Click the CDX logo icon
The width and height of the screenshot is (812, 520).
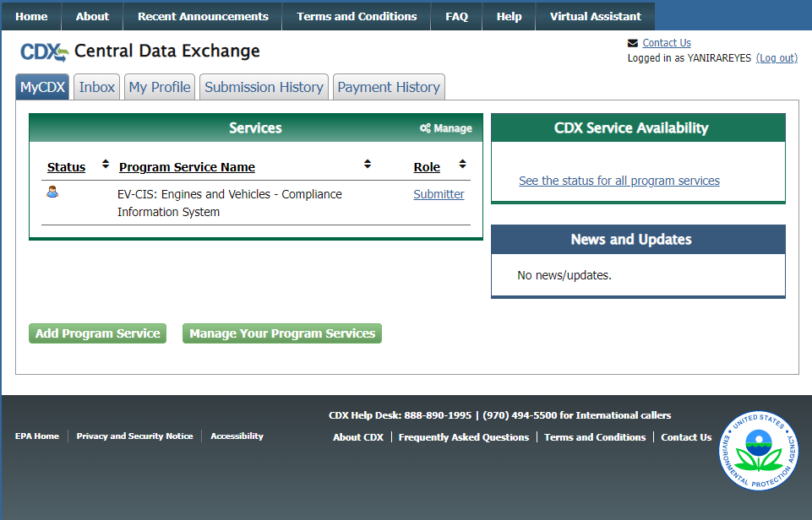[x=44, y=51]
